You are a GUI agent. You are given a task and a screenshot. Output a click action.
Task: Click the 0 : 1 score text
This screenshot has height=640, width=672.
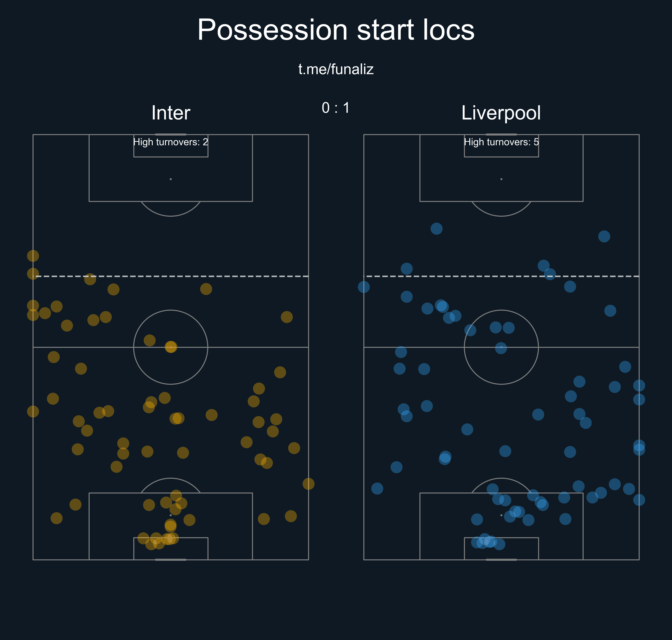[x=336, y=108]
